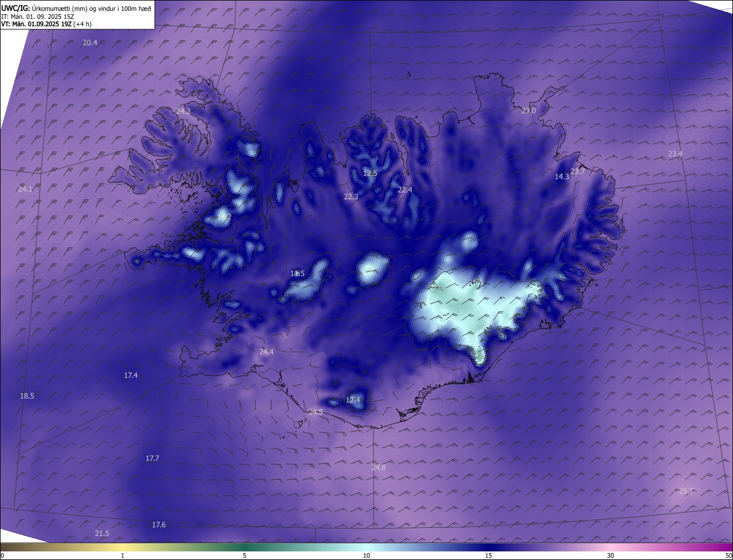Click the map title 'Úrkomumætti (mm) og vindur'
The image size is (733, 560).
pos(73,9)
